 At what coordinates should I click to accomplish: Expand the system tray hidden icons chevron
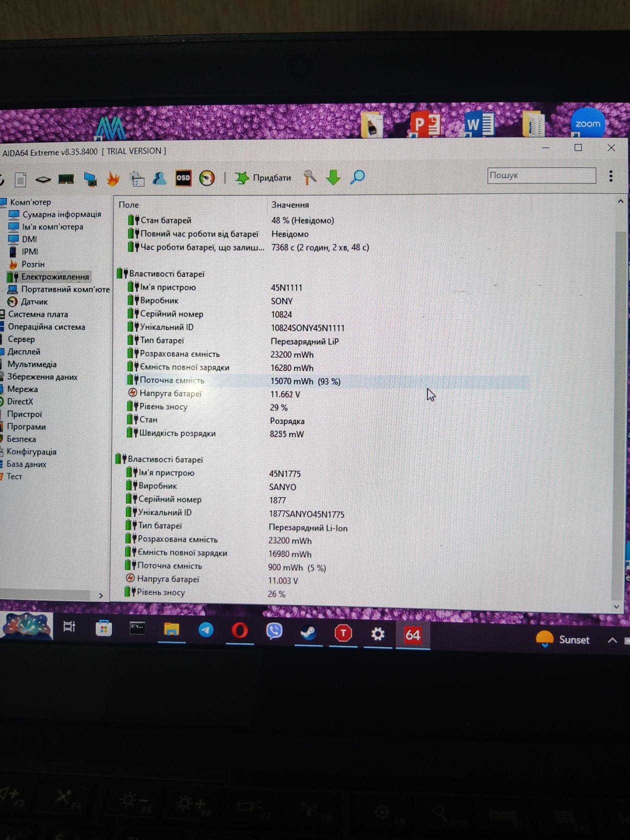click(x=612, y=640)
